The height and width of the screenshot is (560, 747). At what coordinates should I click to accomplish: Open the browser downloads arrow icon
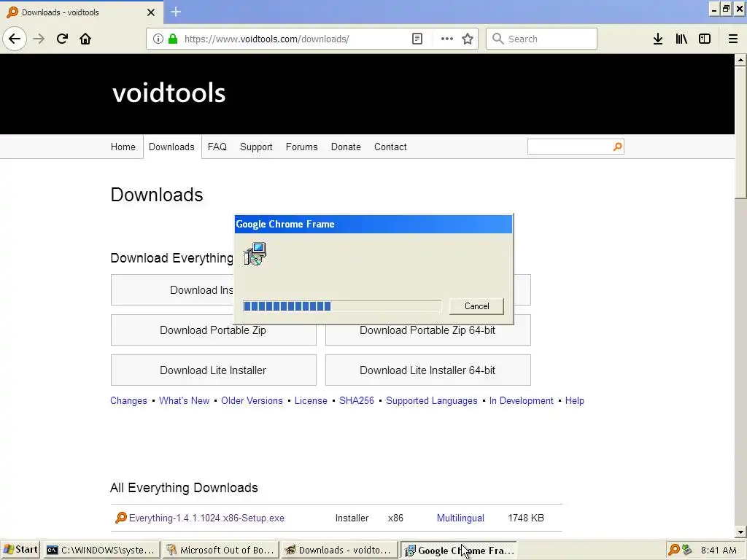click(x=658, y=39)
